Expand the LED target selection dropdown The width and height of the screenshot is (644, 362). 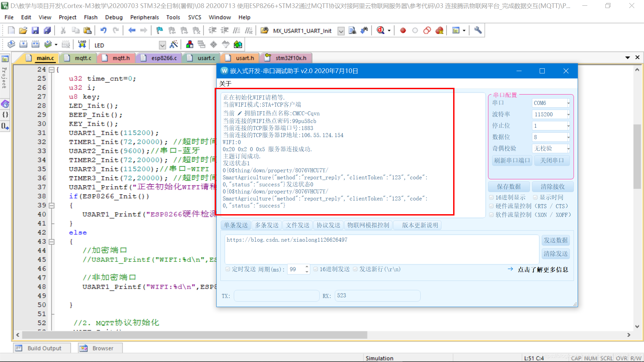(162, 45)
